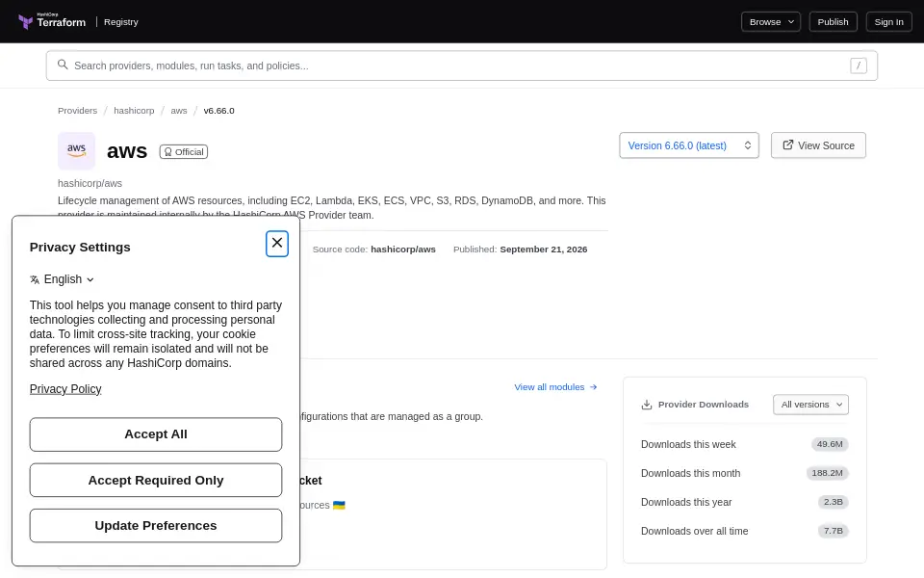924x578 pixels.
Task: Click the 2.3B downloads this year value
Action: point(833,502)
